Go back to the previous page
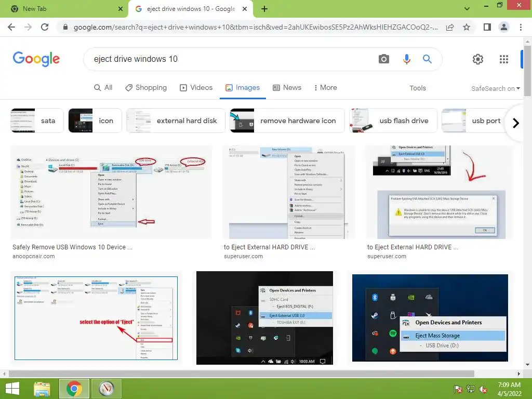 tap(11, 27)
